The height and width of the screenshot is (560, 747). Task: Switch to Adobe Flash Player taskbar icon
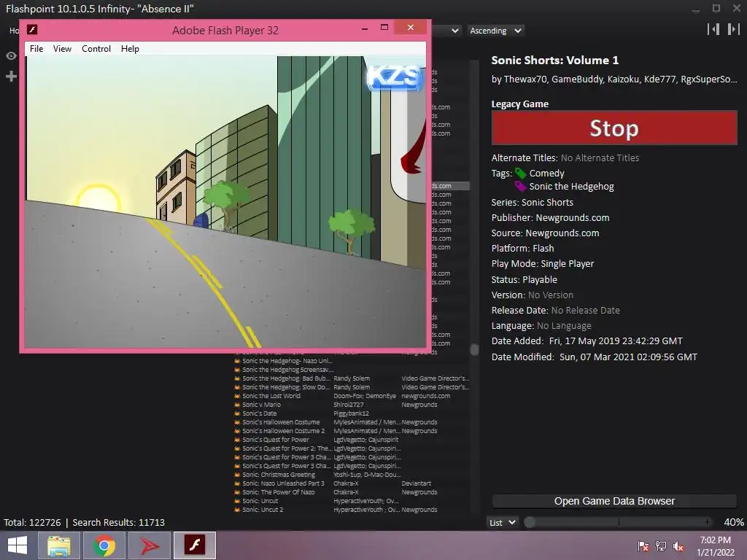click(195, 545)
